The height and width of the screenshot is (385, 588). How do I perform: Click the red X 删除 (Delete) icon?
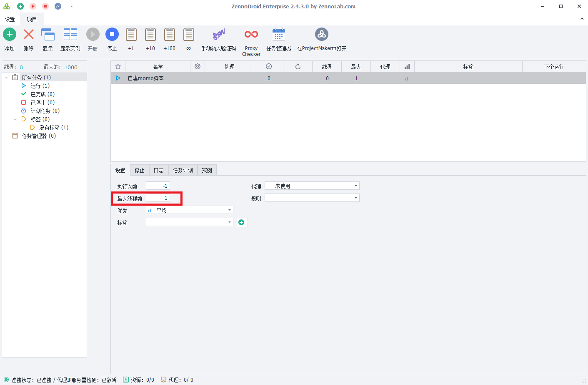(29, 34)
